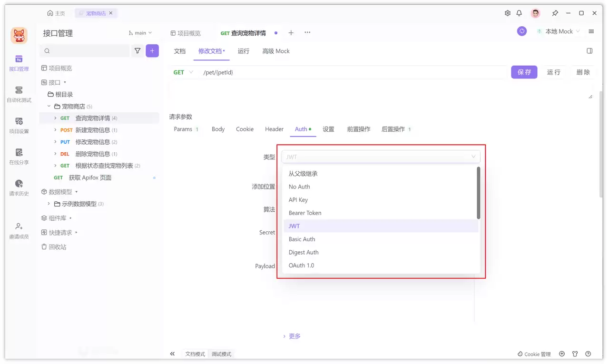Open Cookie 管理

(x=534, y=354)
